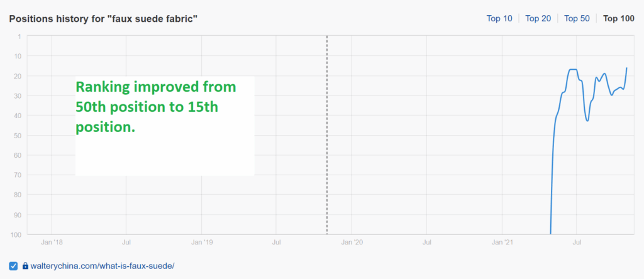Uncheck the walterychina.com URL checkbox
The width and height of the screenshot is (644, 279).
tap(13, 265)
